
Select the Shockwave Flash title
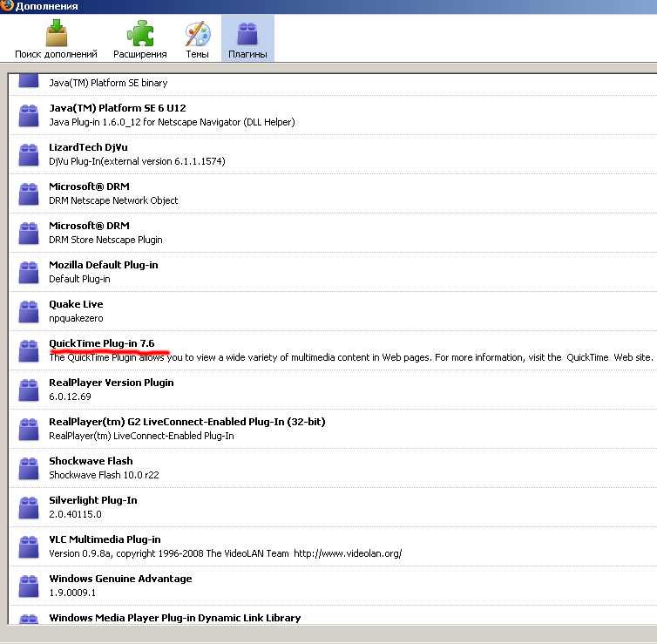coord(91,461)
